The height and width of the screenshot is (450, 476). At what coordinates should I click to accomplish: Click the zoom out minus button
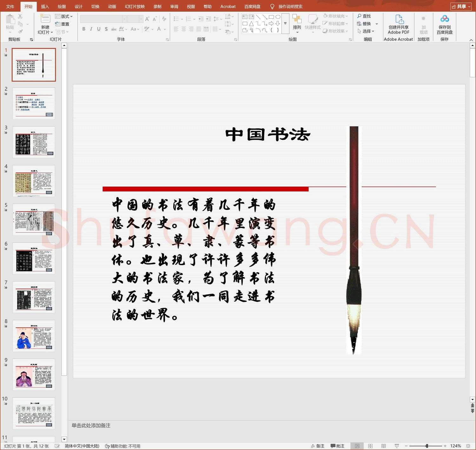(406, 446)
